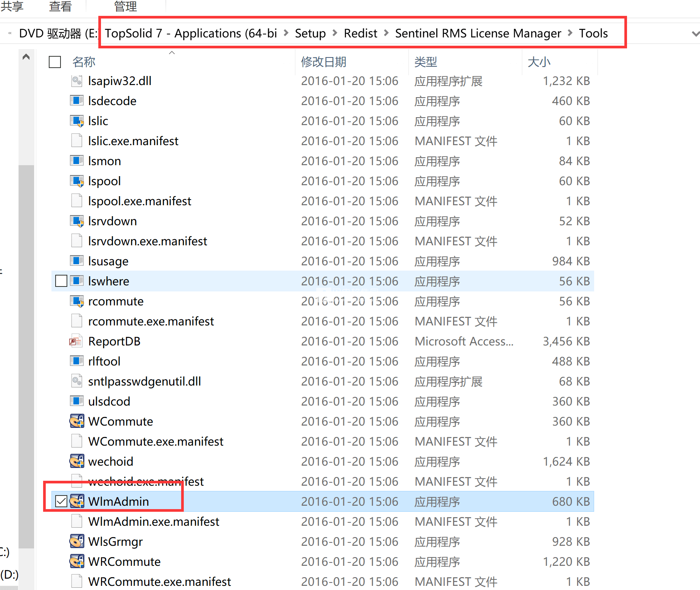Select the lsrvdown.exe.manifest file icon

click(x=77, y=241)
